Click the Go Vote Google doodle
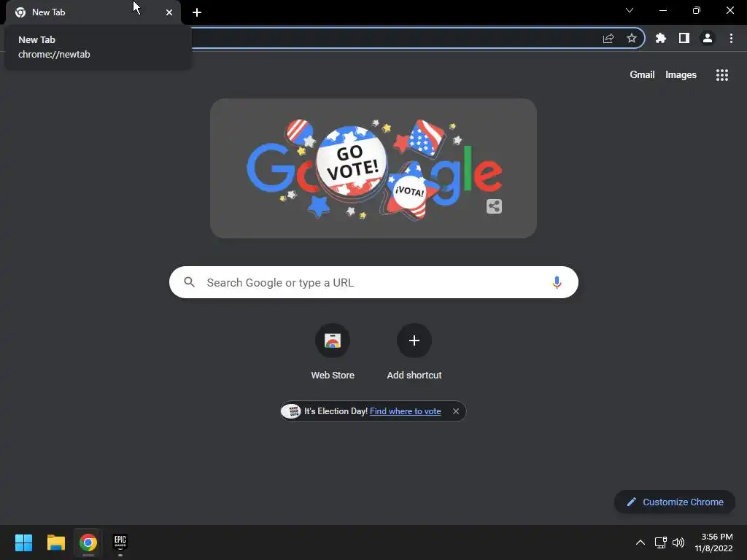Image resolution: width=747 pixels, height=560 pixels. tap(373, 168)
